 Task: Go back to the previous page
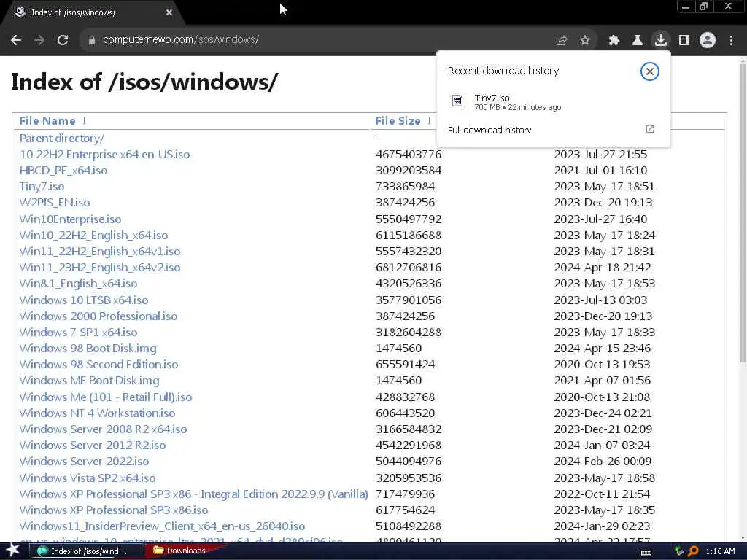[16, 40]
